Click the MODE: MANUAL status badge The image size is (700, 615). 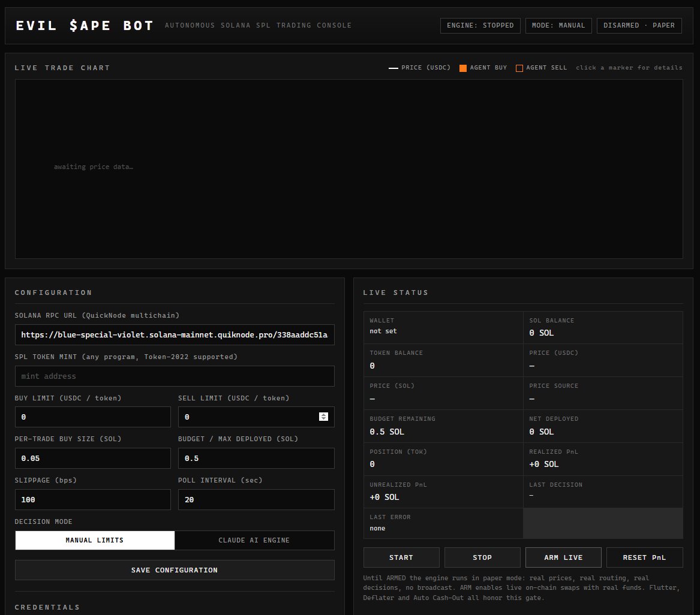[x=558, y=25]
